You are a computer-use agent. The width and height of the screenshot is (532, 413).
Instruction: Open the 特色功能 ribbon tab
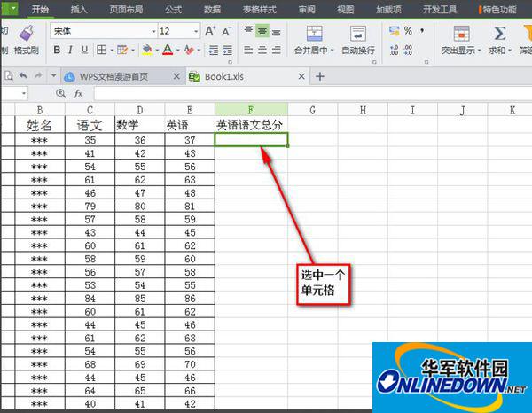tap(498, 9)
